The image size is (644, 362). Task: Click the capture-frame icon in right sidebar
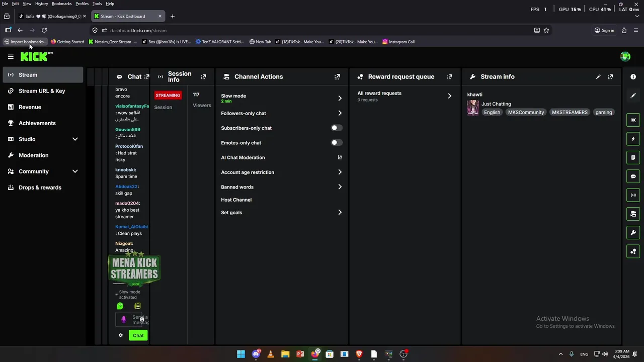tap(633, 120)
